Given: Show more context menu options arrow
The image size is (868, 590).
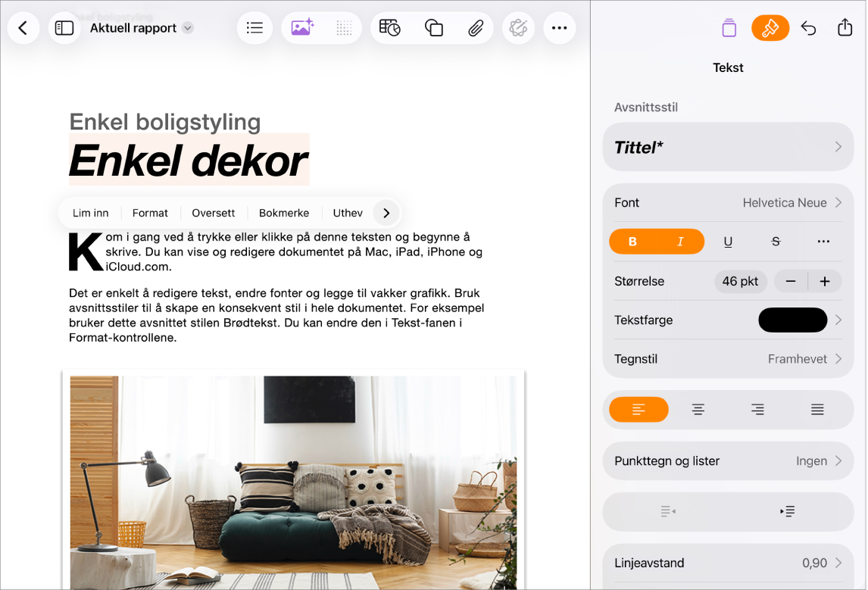Looking at the screenshot, I should tap(386, 213).
